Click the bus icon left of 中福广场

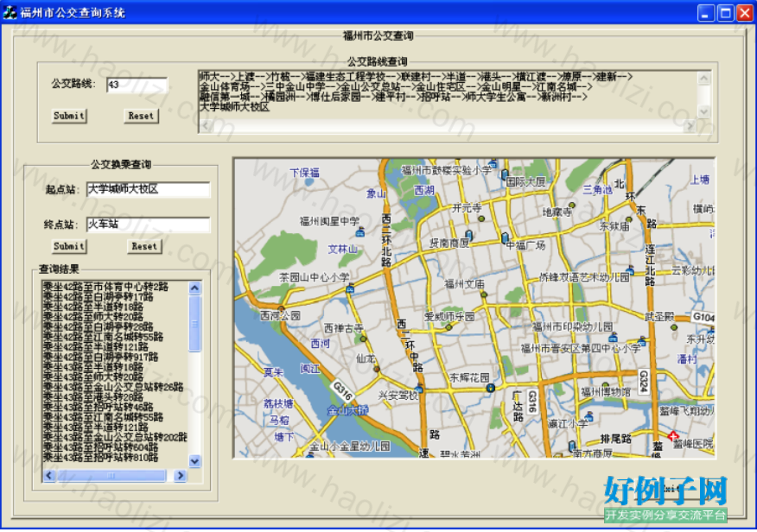click(x=505, y=237)
